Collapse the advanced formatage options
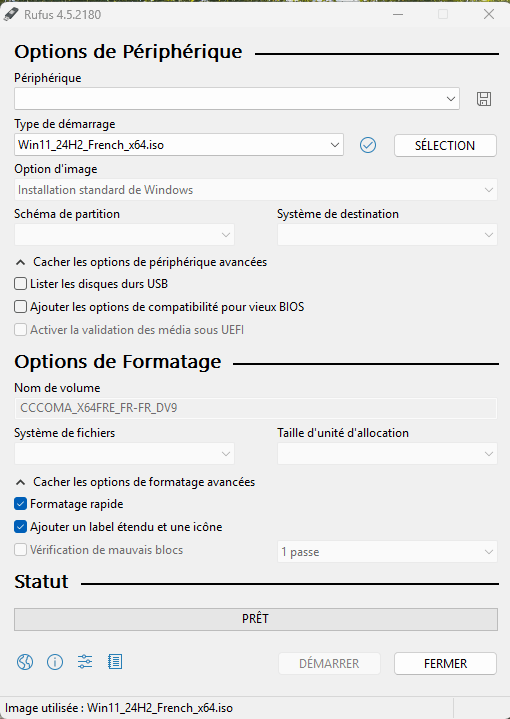This screenshot has width=510, height=719. coord(135,482)
